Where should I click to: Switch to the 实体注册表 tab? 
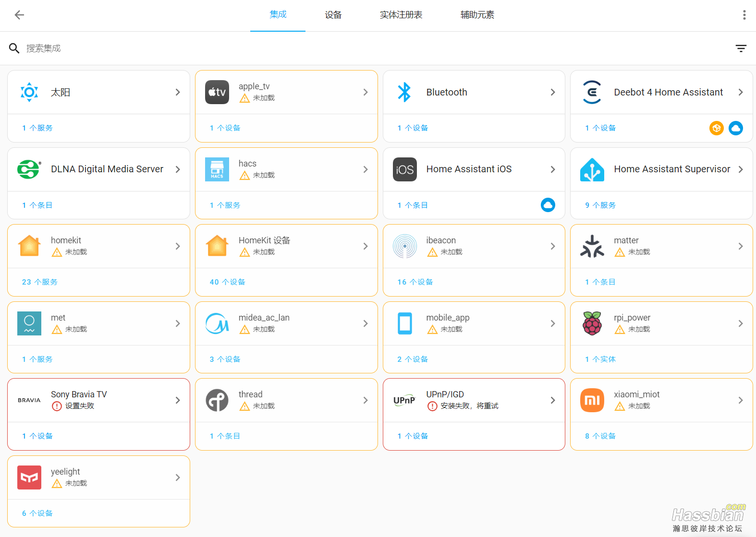(401, 15)
